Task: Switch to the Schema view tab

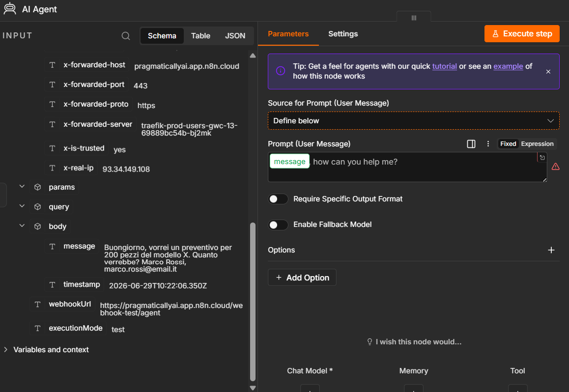Action: click(162, 35)
